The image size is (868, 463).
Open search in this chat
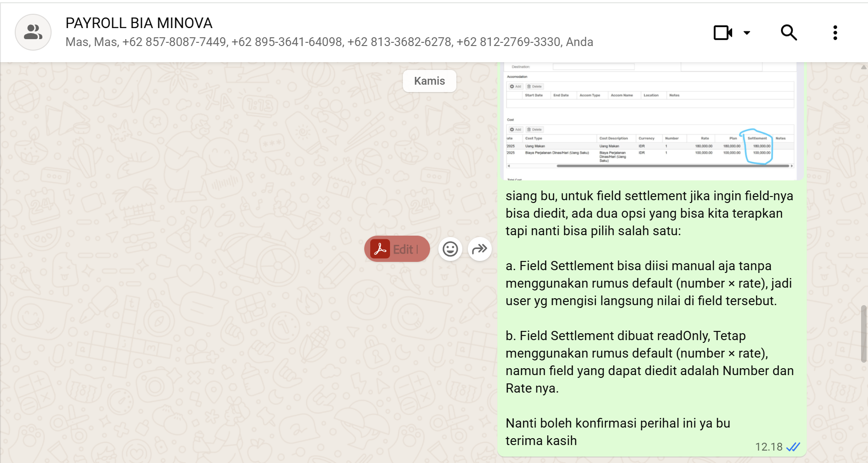[x=789, y=33]
